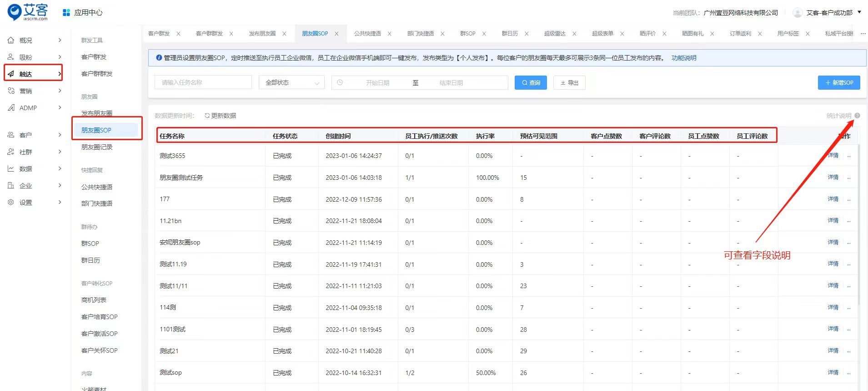Click the 设置 gear icon in sidebar

click(x=11, y=203)
